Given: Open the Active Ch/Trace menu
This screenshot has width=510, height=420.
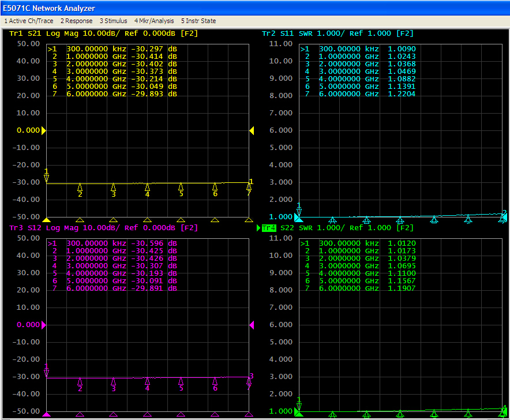Looking at the screenshot, I should coord(29,21).
